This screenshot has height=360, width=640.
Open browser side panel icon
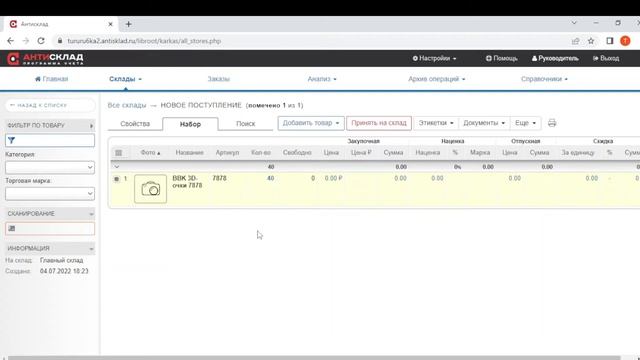point(610,41)
